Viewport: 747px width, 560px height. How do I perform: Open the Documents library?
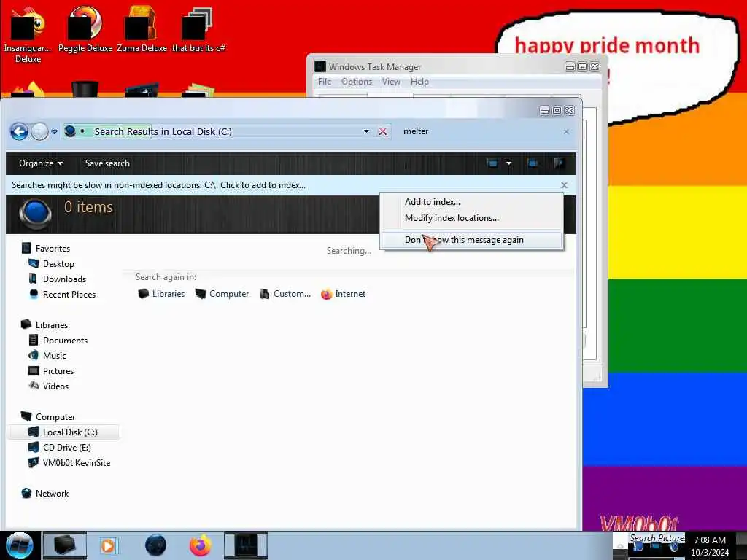coord(58,340)
